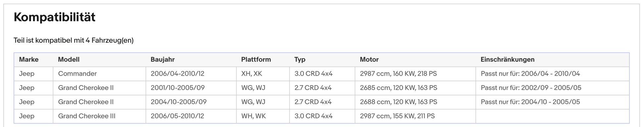This screenshot has width=644, height=127.
Task: Click the Einschränkungen column header
Action: click(552, 60)
